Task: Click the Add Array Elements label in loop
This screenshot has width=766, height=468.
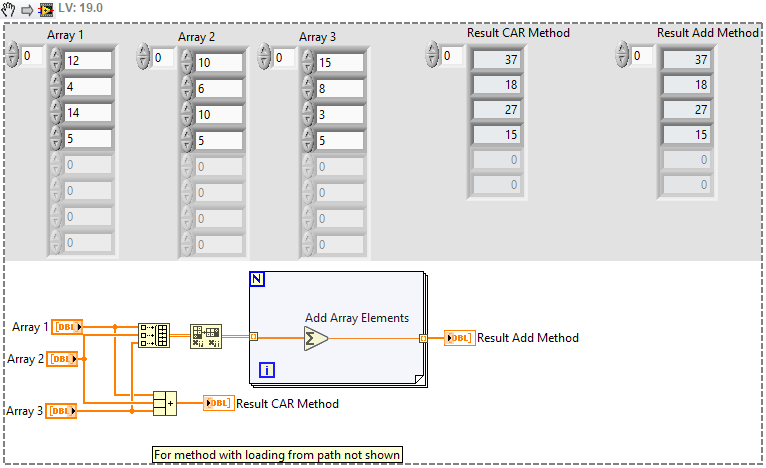Action: (x=357, y=318)
